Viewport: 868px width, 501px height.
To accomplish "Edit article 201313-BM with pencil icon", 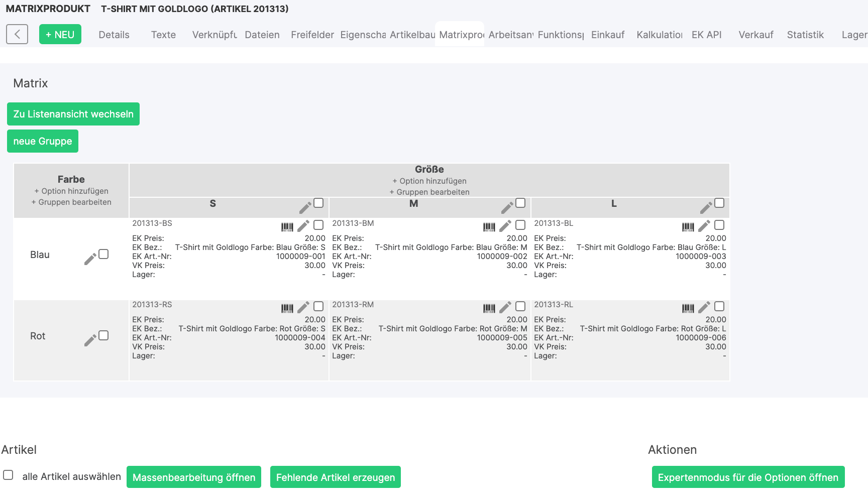I will 505,226.
